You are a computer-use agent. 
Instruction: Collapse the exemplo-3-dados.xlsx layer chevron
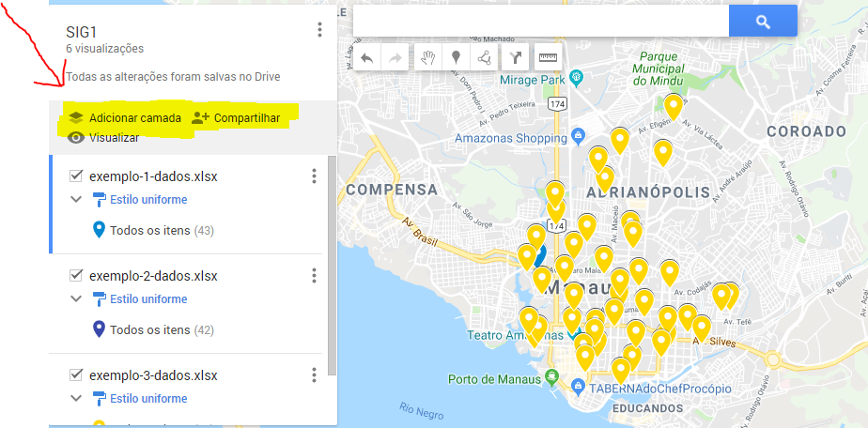tap(76, 398)
